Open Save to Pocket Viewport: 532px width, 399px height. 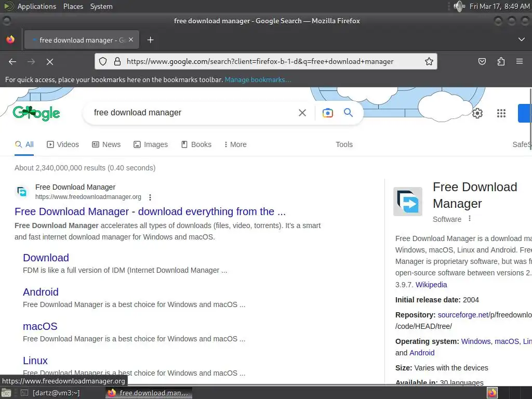click(482, 61)
